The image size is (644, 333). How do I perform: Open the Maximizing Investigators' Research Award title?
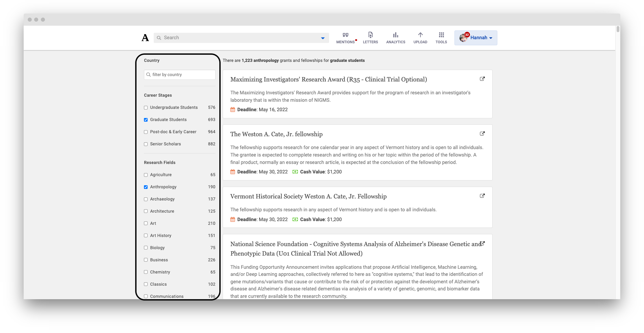[328, 79]
